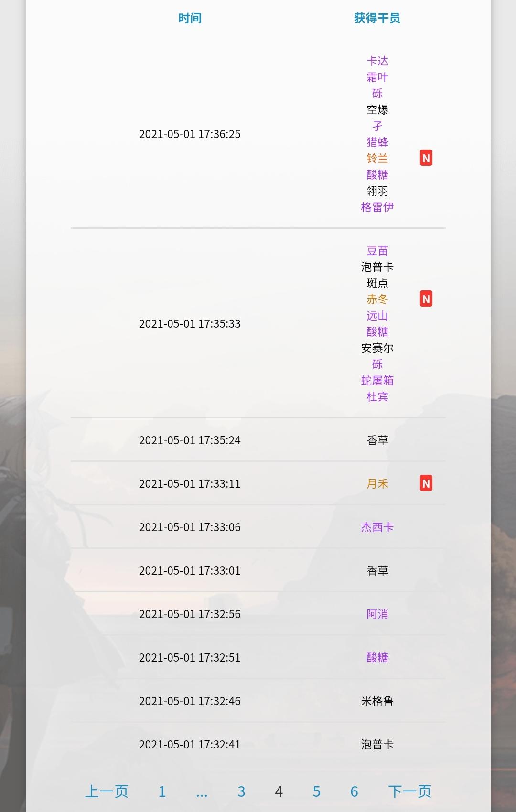Viewport: 516px width, 812px height.
Task: Select operator name 月禾
Action: point(377,484)
